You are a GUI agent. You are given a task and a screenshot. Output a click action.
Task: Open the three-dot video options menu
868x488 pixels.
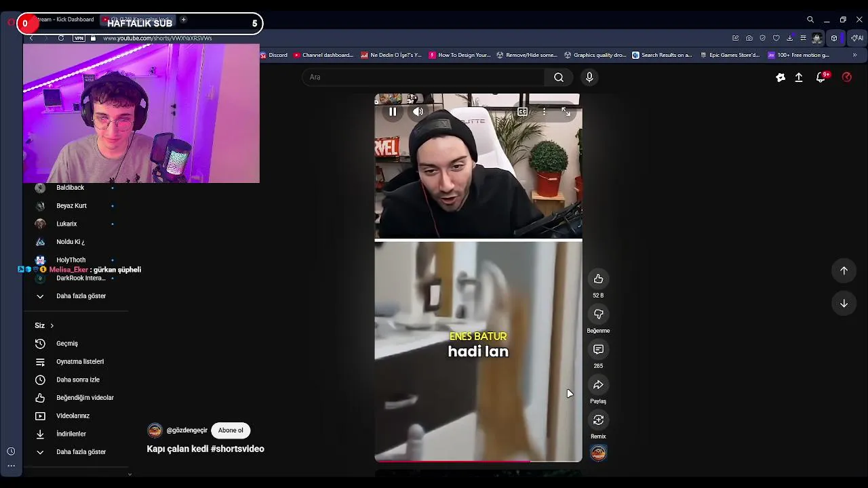point(544,112)
